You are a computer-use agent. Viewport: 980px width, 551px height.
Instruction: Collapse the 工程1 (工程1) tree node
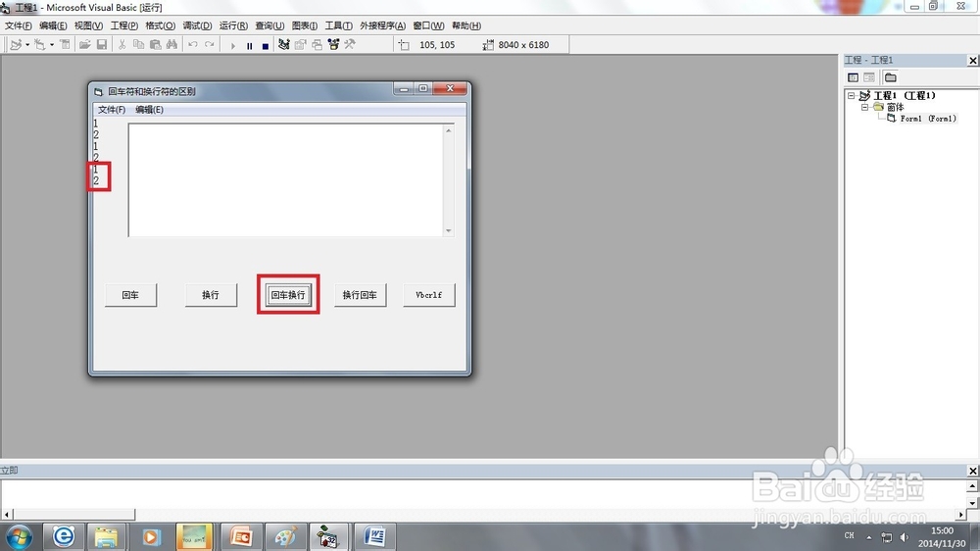(851, 96)
